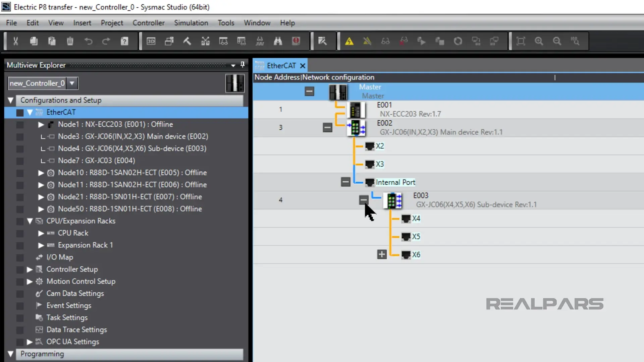Click the Zoom out magnifier toolbar icon
This screenshot has height=362, width=644.
[x=557, y=41]
